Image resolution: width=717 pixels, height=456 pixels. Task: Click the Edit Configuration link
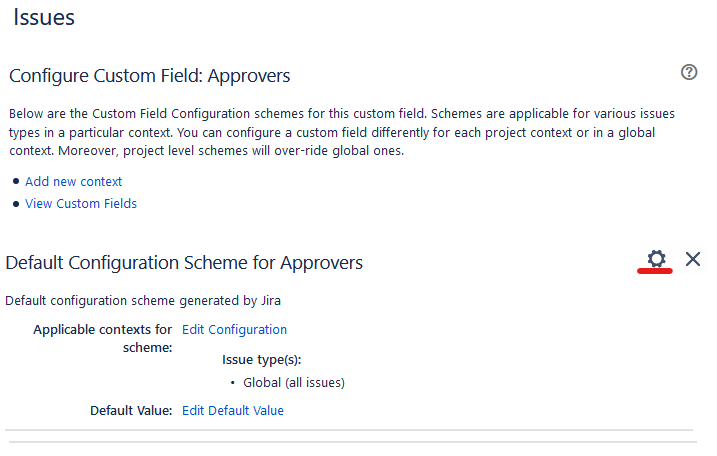tap(234, 330)
